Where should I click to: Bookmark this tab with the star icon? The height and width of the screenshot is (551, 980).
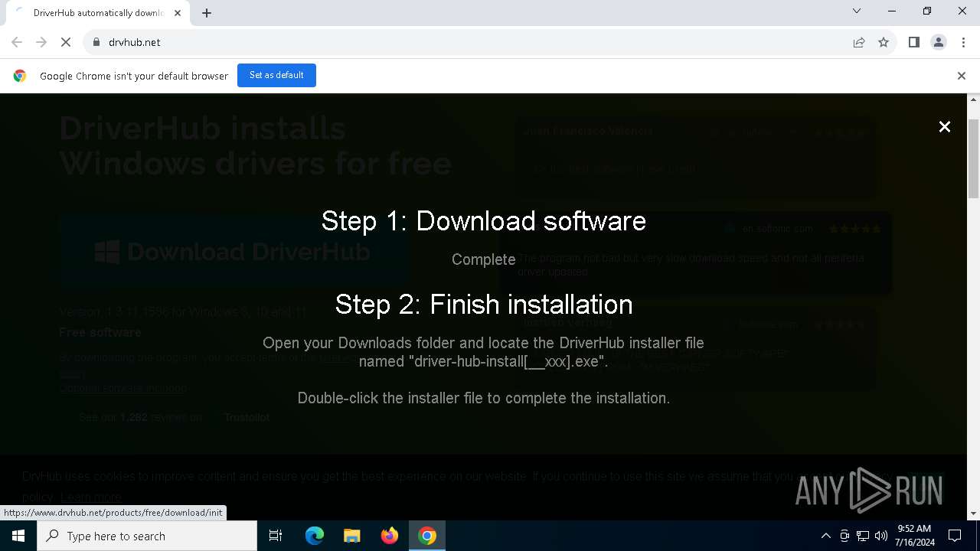pyautogui.click(x=884, y=42)
